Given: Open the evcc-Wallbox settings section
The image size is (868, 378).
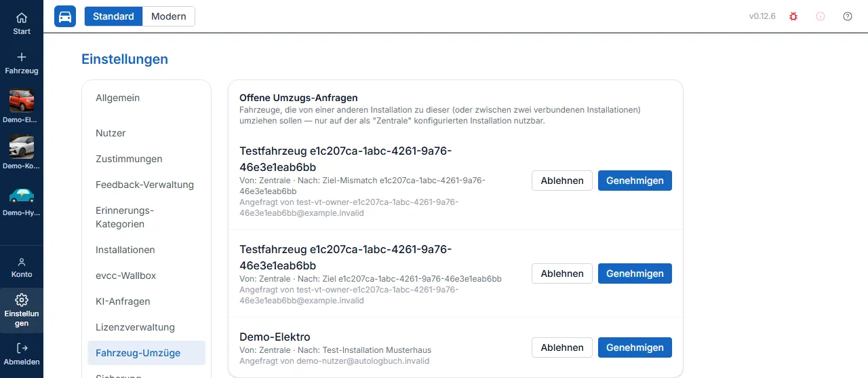Looking at the screenshot, I should click(146, 276).
